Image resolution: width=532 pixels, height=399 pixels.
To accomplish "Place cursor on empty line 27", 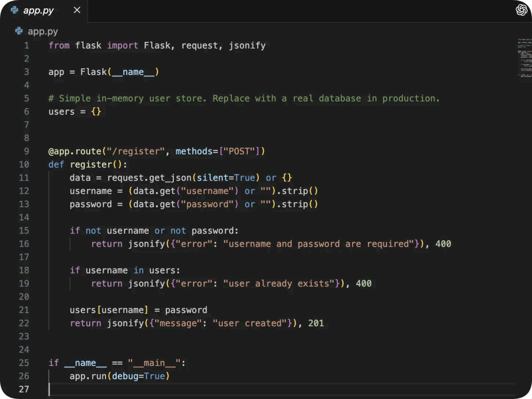I will tap(282, 389).
